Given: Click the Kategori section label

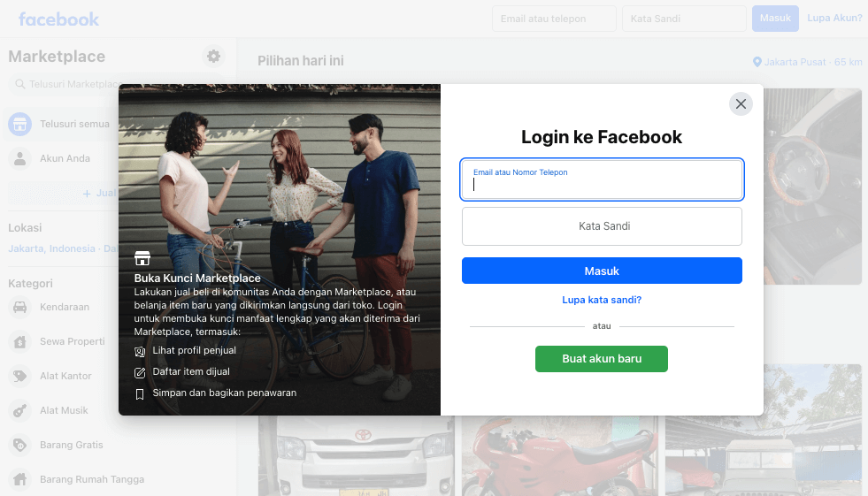Looking at the screenshot, I should 30,284.
